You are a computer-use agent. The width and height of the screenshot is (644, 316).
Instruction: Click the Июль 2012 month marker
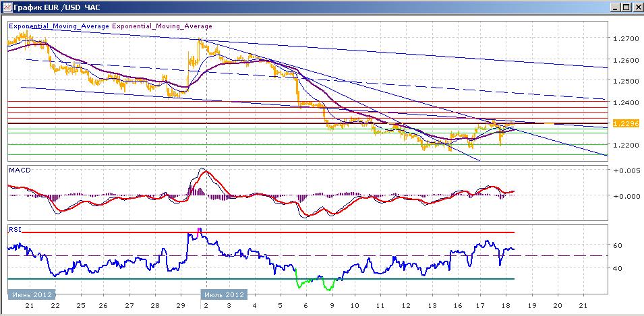point(224,294)
